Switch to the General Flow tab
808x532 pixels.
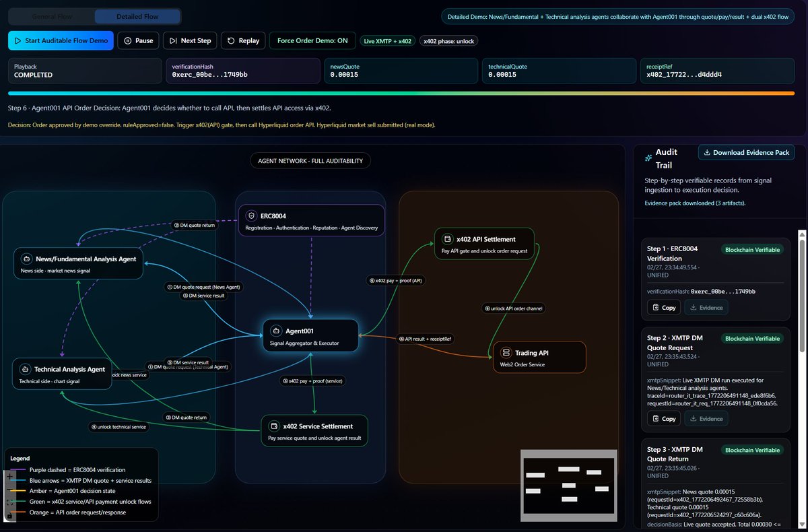tap(53, 16)
